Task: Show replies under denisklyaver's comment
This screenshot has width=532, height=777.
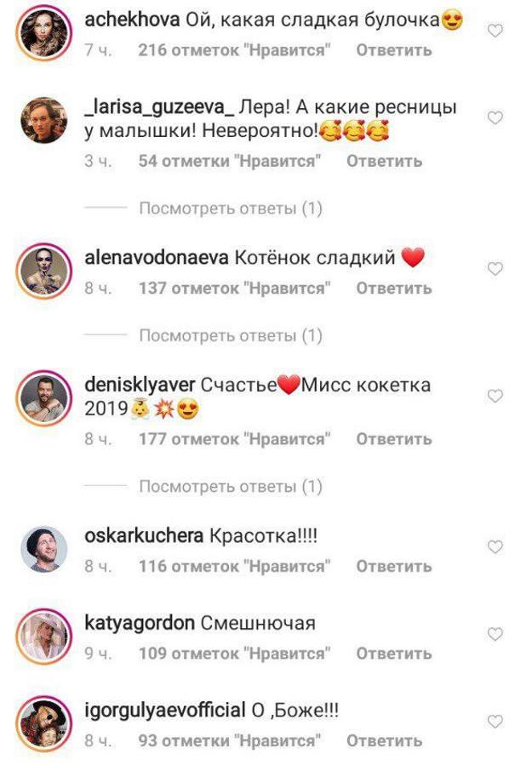Action: [x=231, y=486]
